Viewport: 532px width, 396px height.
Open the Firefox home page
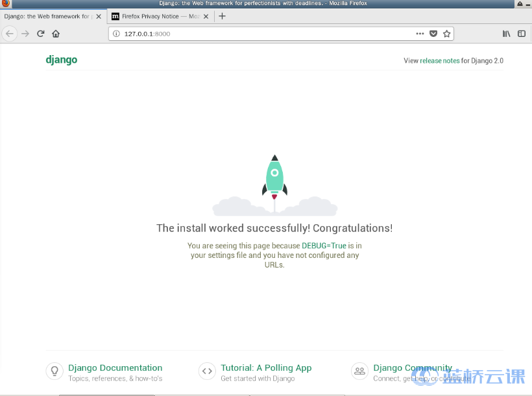coord(56,34)
